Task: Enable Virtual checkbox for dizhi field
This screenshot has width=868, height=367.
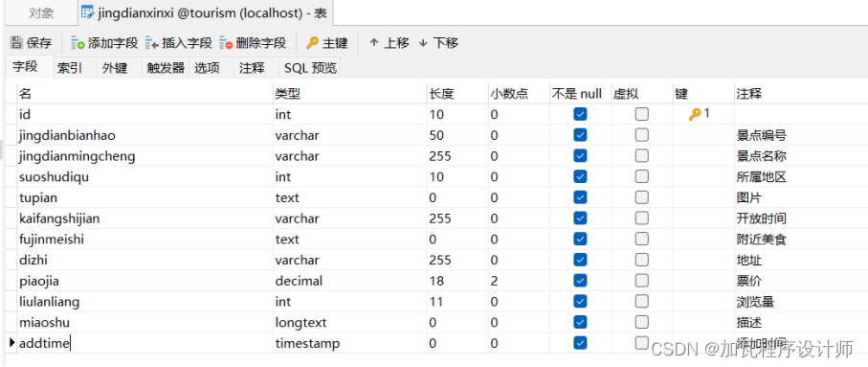Action: coord(641,260)
